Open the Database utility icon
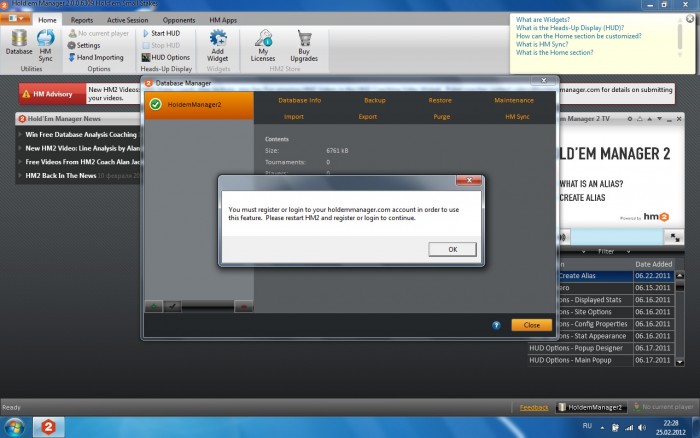This screenshot has height=438, width=700. click(19, 43)
